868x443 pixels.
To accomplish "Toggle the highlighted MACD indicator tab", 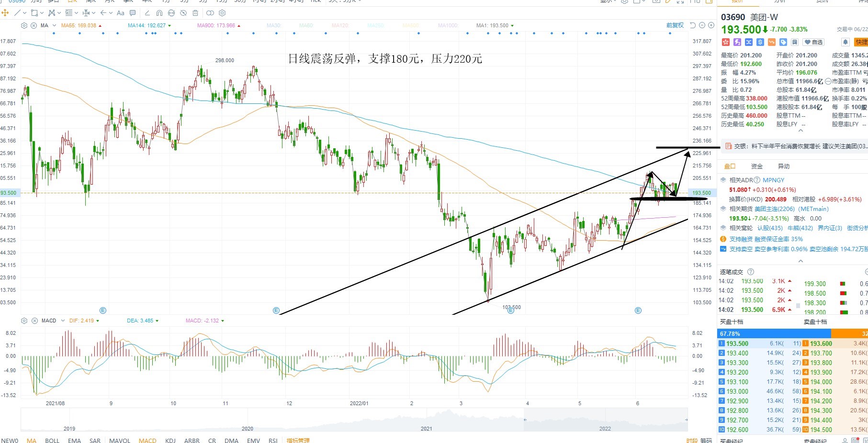I will 147,440.
